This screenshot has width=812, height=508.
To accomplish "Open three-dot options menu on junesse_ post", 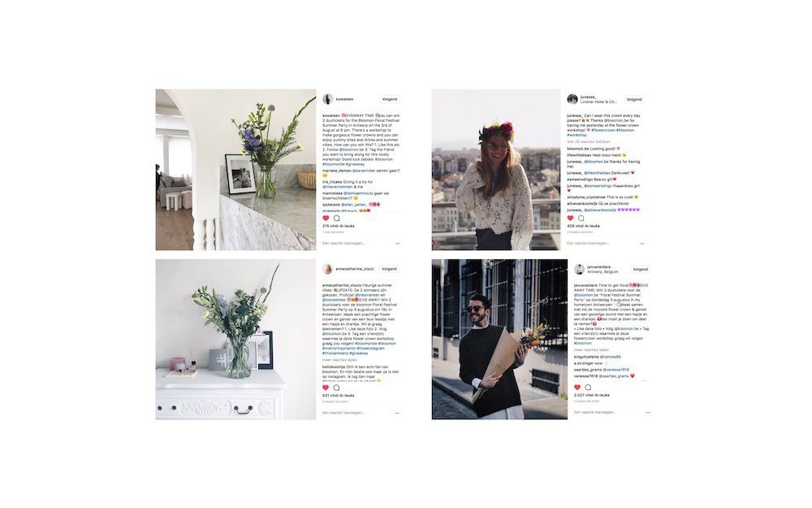I will pos(641,243).
